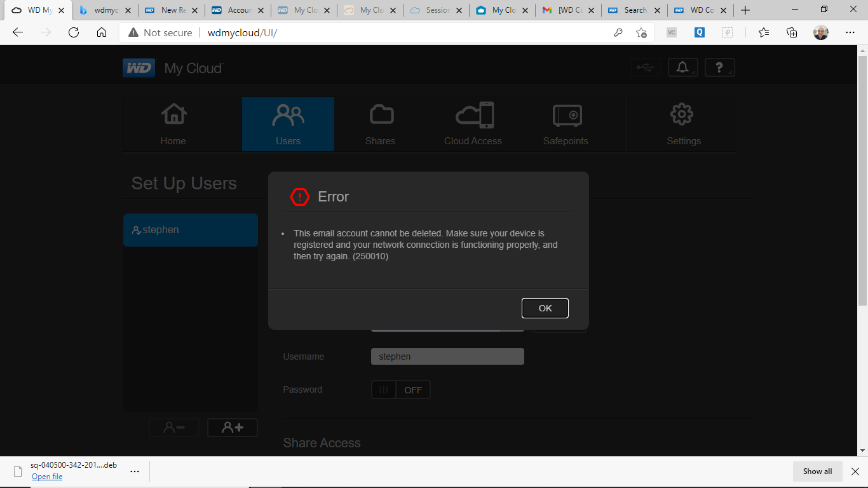Open the Safepoints section

pyautogui.click(x=566, y=125)
